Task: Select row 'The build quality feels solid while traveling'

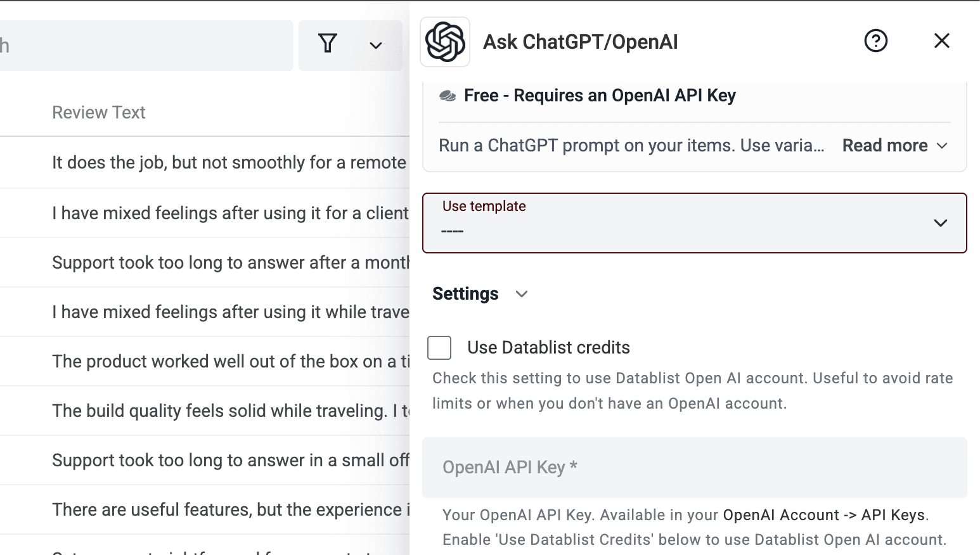Action: pos(205,411)
